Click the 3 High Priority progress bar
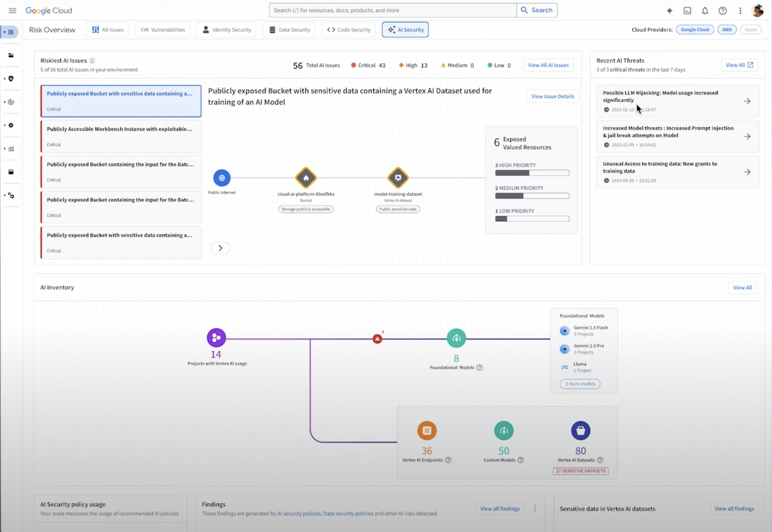 (x=532, y=173)
